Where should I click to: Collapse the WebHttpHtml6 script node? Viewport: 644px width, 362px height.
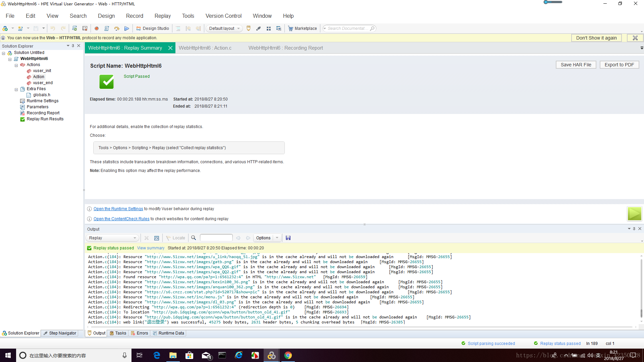tap(10, 59)
